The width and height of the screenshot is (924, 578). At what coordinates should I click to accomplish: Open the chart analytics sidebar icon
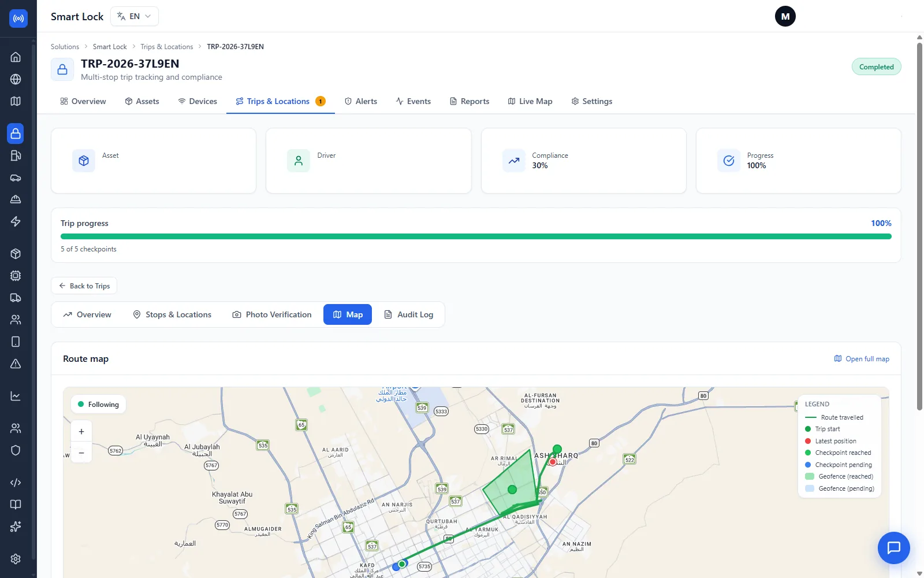click(x=16, y=396)
